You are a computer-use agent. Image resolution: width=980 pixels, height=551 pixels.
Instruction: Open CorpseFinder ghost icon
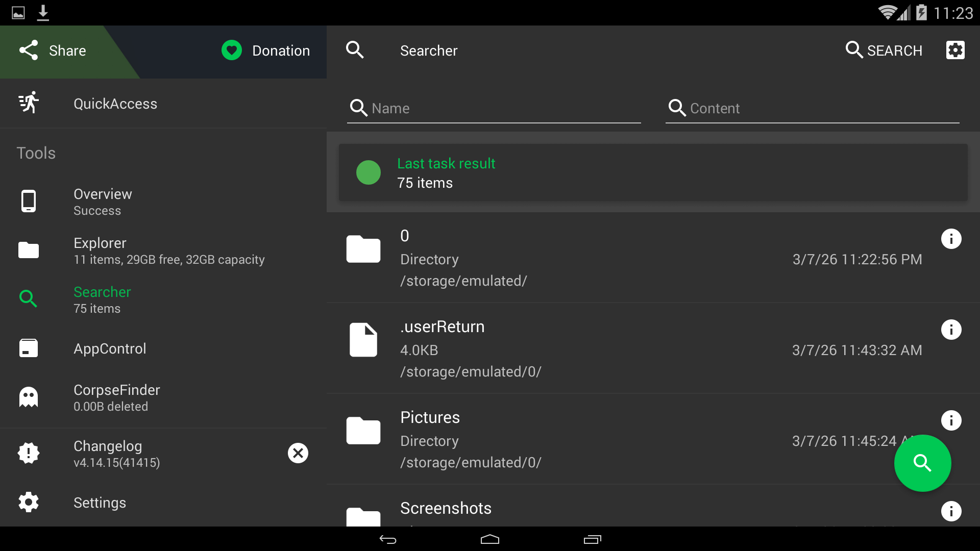[x=29, y=397]
